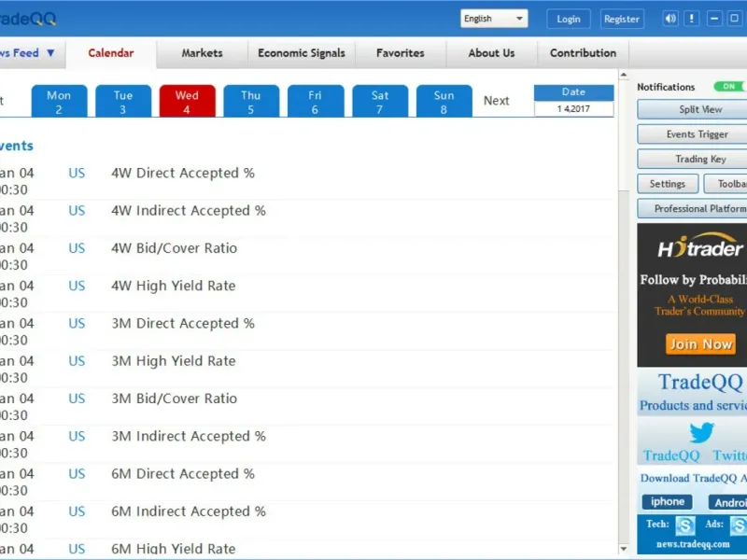The height and width of the screenshot is (560, 747).
Task: Mute sound with the speaker icon
Action: [670, 19]
